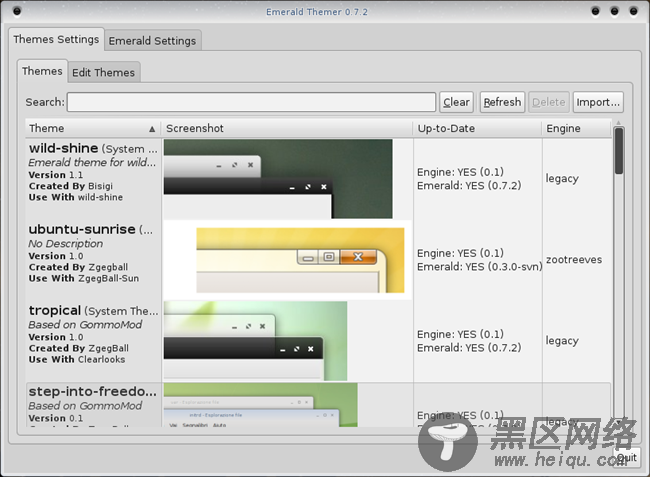This screenshot has height=477, width=650.
Task: Click the window menu button at top left
Action: click(17, 11)
